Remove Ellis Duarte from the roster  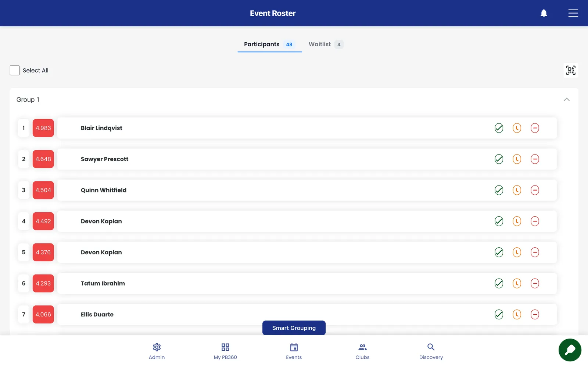point(535,315)
